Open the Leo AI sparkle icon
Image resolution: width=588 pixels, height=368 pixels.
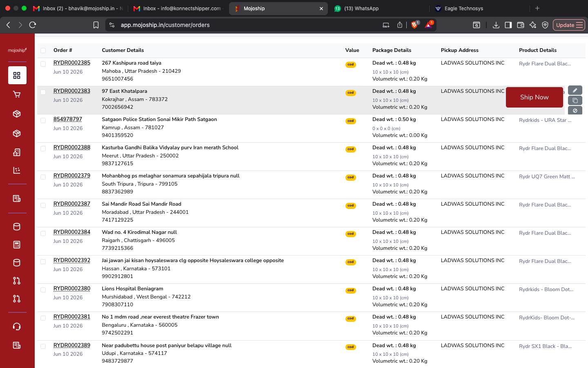533,25
